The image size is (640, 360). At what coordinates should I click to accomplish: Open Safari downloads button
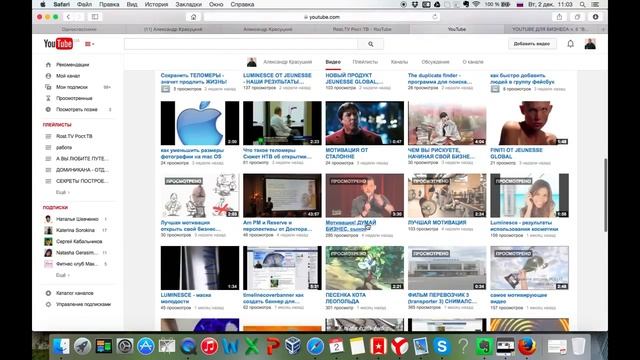(x=596, y=17)
